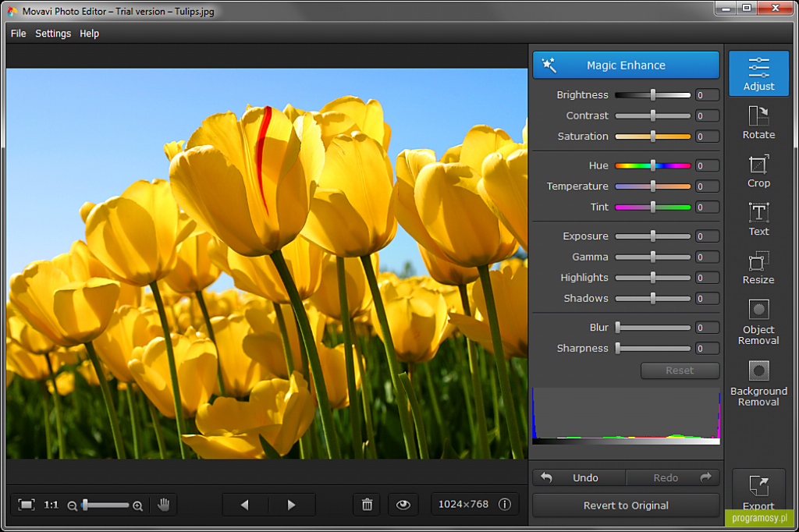Show image info icon
This screenshot has width=799, height=532.
[x=505, y=504]
